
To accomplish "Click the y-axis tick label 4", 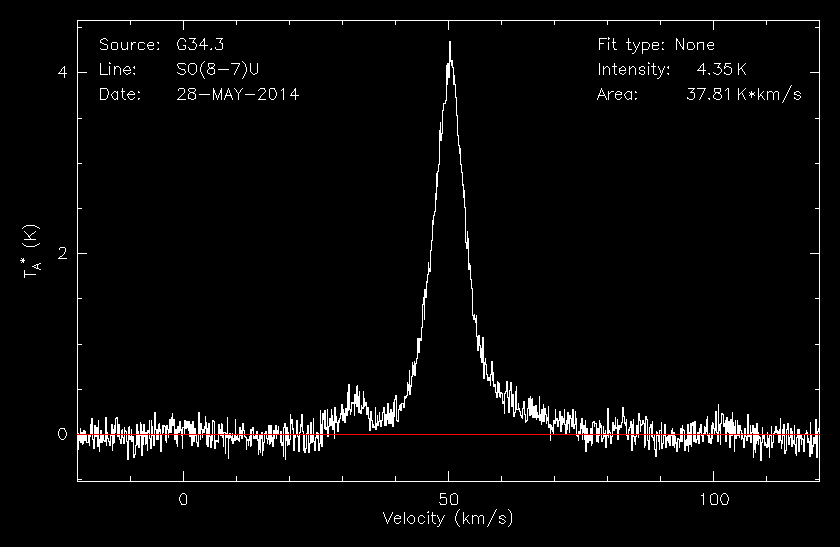I will coord(62,72).
